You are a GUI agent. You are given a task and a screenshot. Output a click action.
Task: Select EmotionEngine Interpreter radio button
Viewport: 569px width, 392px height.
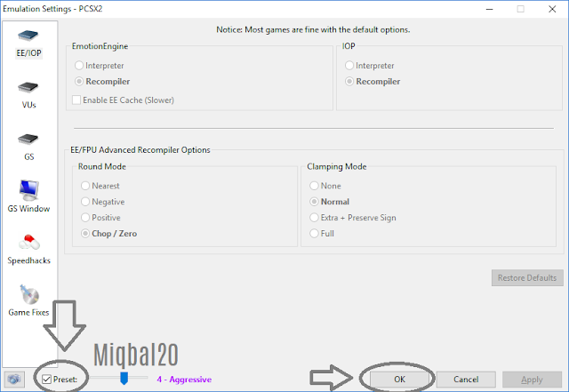click(x=79, y=66)
